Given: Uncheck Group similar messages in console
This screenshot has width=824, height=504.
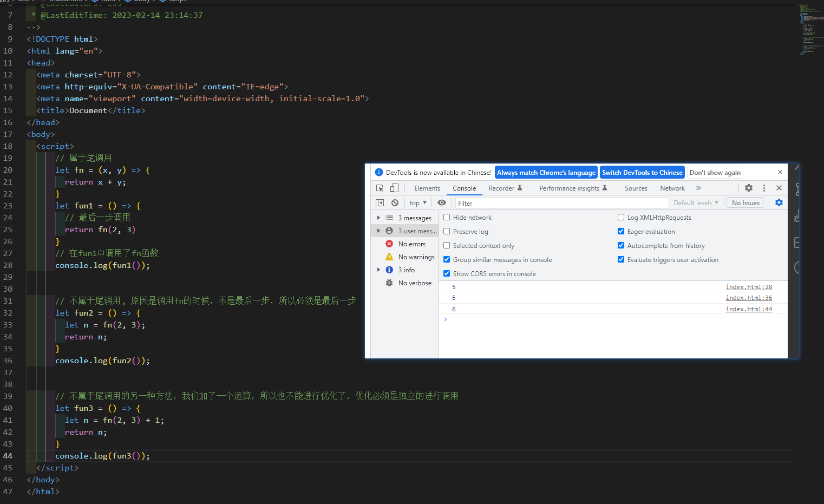Looking at the screenshot, I should [447, 259].
